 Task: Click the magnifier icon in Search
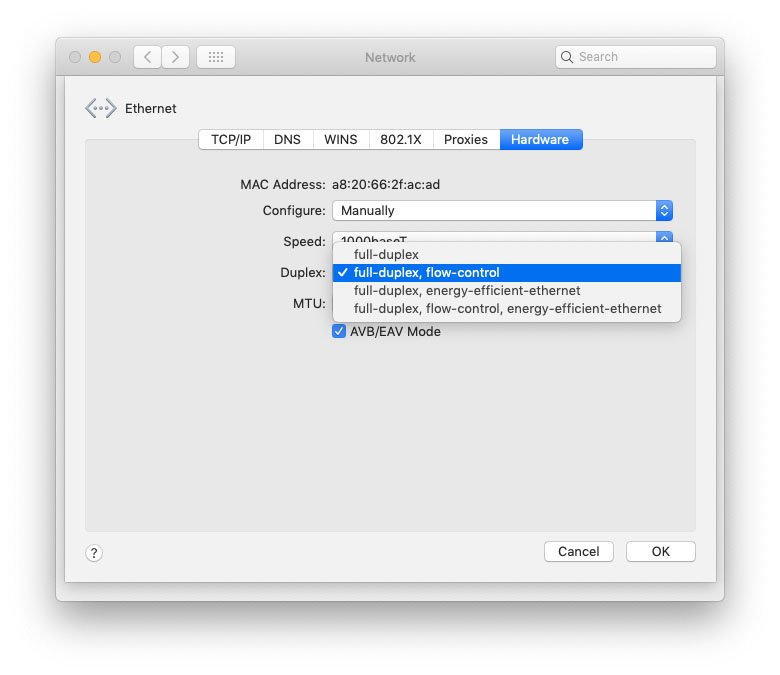pos(568,57)
